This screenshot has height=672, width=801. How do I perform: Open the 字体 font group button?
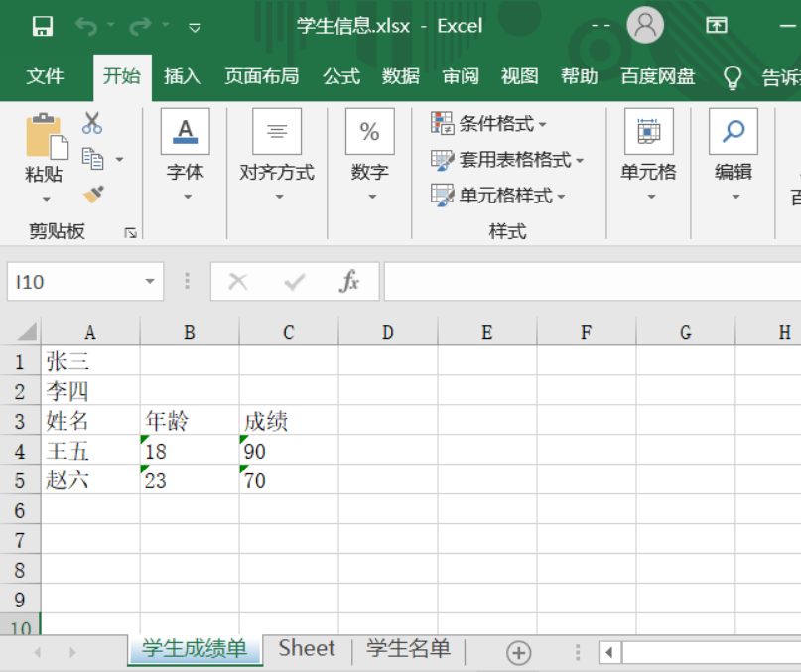[185, 156]
